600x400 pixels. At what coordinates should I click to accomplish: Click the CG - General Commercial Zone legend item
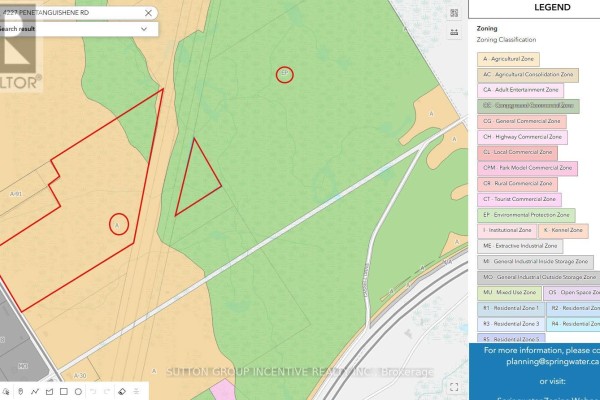coord(522,121)
